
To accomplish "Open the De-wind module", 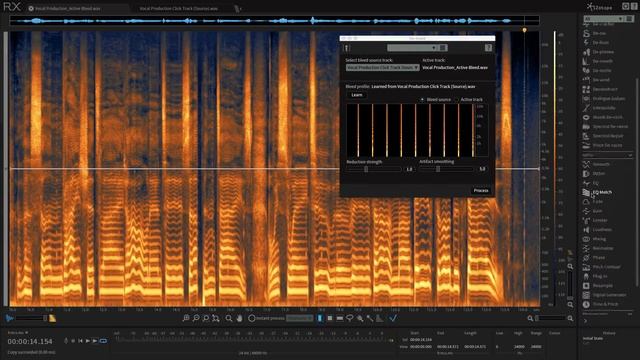I will point(601,80).
